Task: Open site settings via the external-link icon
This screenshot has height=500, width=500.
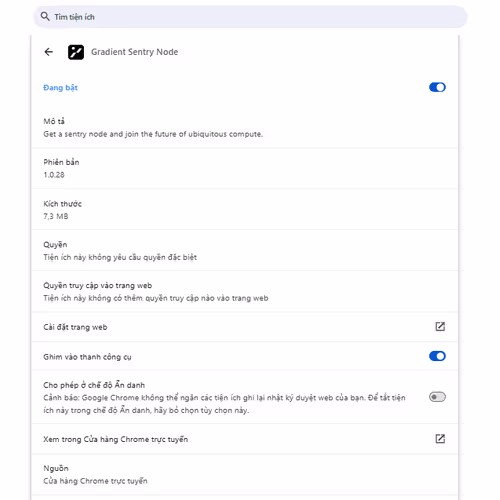Action: tap(440, 327)
